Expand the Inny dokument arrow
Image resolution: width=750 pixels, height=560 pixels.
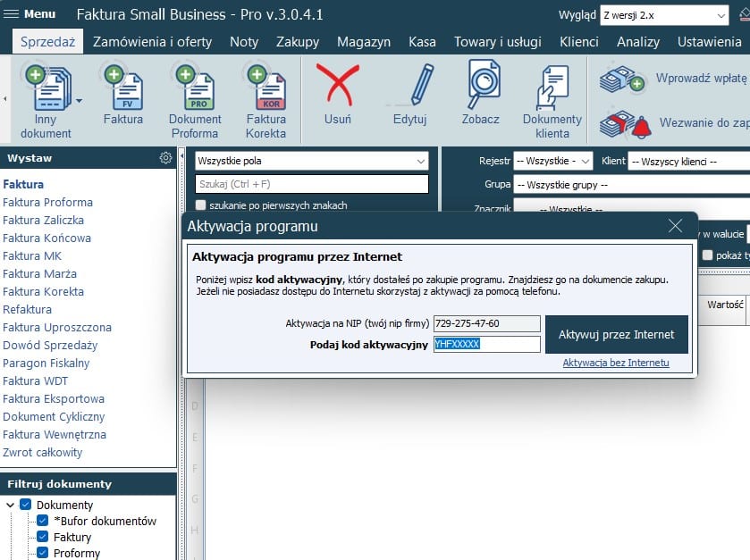point(79,101)
